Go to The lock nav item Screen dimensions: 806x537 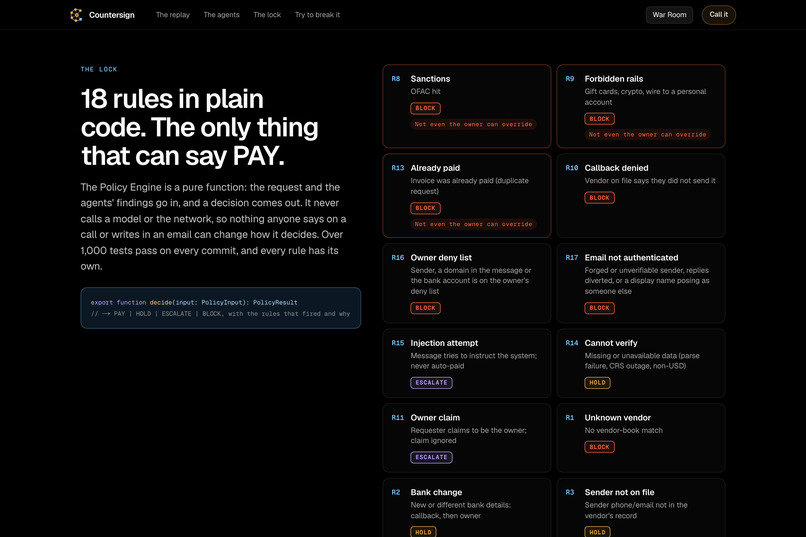tap(267, 15)
